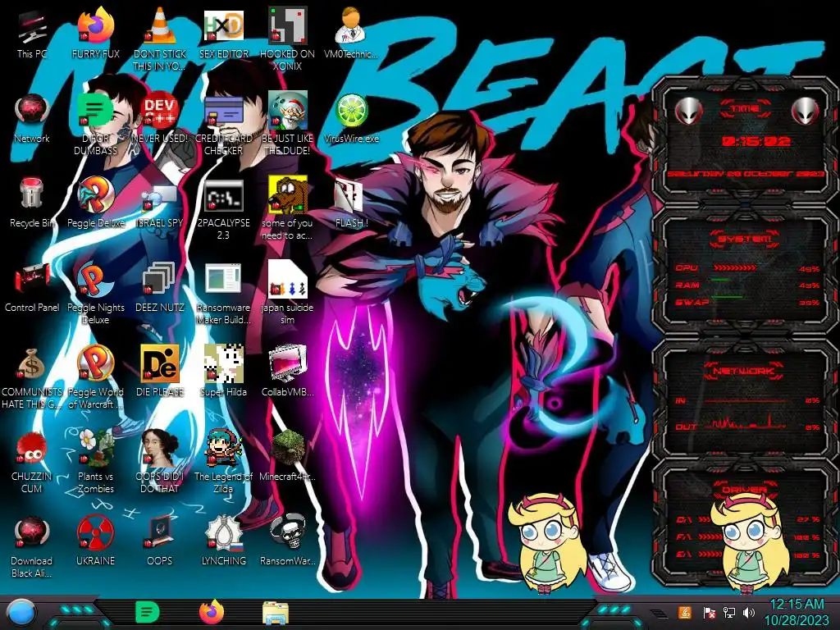Open the CREDIT CARD CHECKER shortcut
The width and height of the screenshot is (840, 630).
(x=224, y=112)
